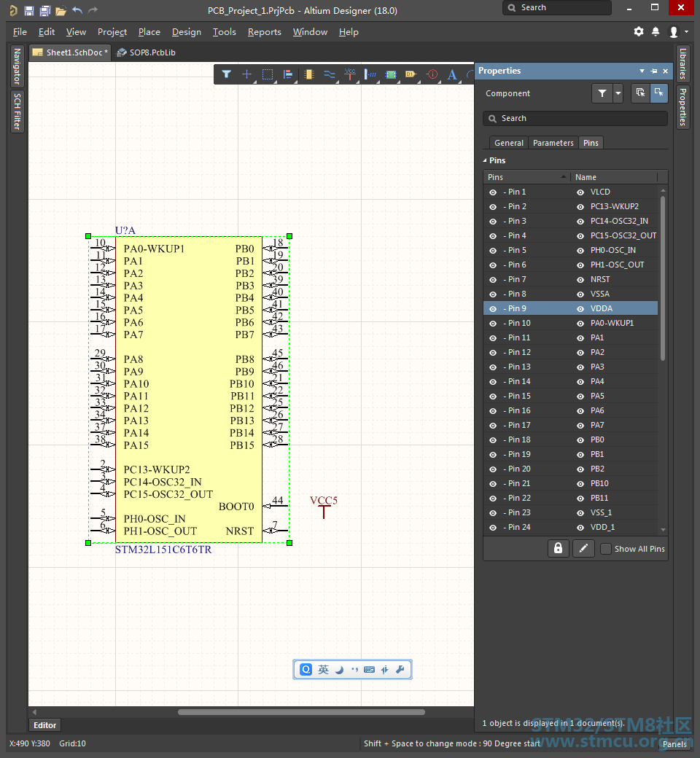This screenshot has height=758, width=700.
Task: Select the Place Port D1 tool
Action: point(411,74)
